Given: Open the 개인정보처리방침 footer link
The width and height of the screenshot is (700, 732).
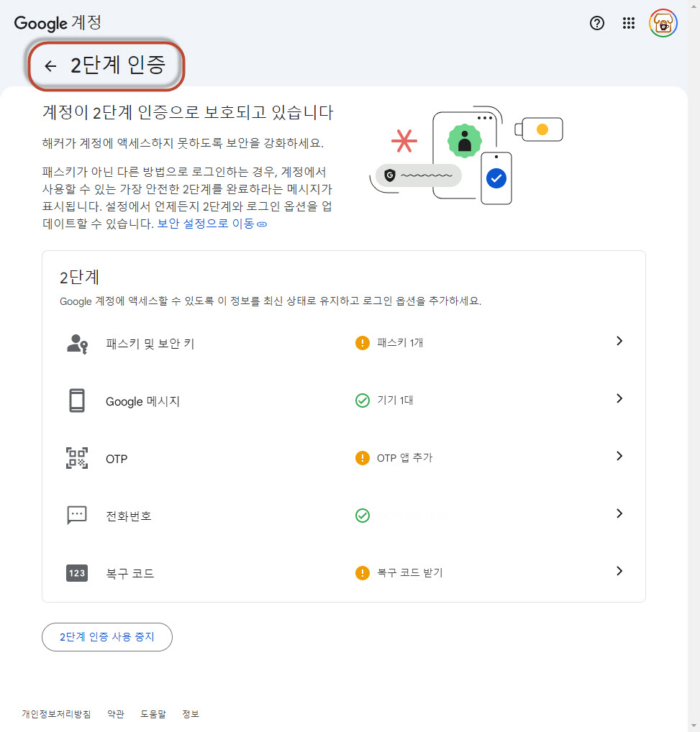Looking at the screenshot, I should tap(56, 714).
